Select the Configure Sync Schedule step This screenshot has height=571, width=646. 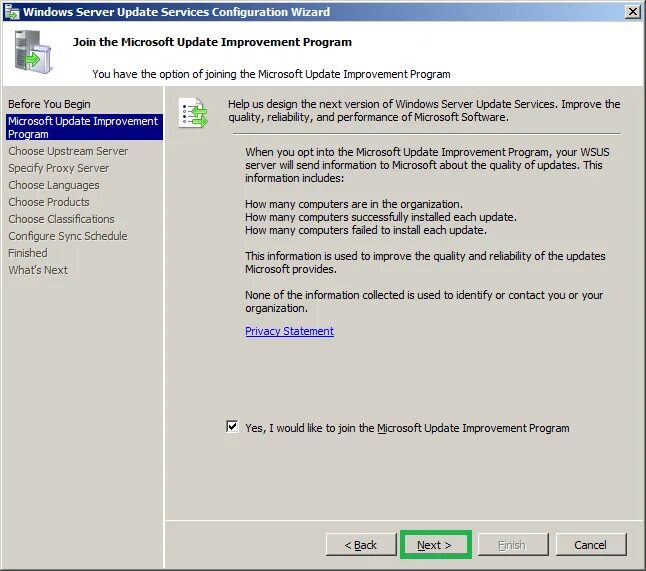[x=68, y=236]
